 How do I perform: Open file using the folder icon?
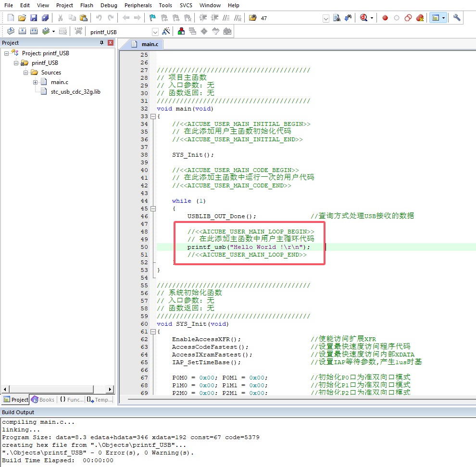click(22, 18)
